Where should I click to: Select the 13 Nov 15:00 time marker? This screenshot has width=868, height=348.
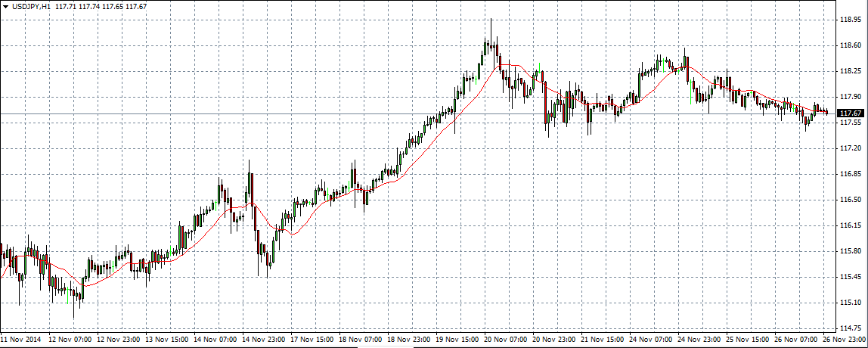(x=169, y=340)
